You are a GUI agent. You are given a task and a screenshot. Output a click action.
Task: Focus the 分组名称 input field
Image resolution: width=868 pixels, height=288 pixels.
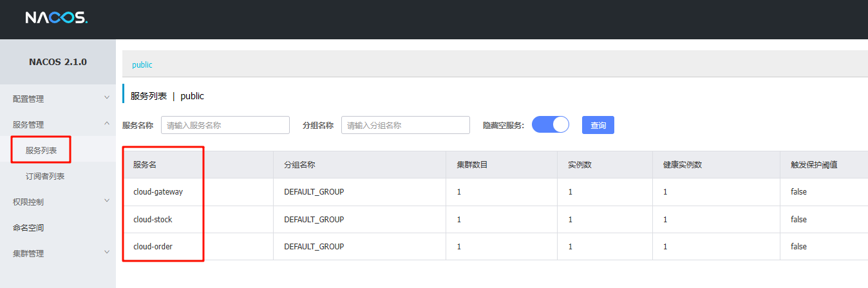point(406,125)
